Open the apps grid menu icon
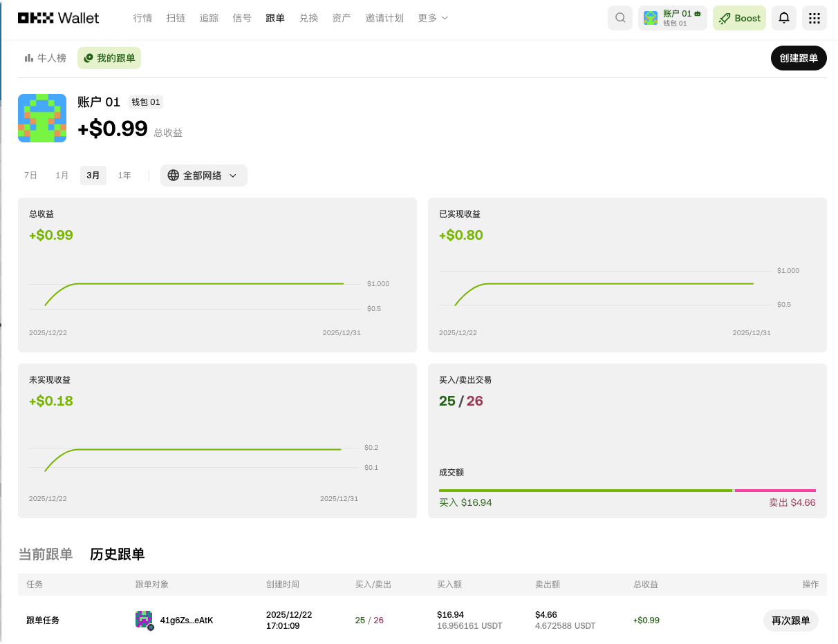The image size is (838, 644). click(814, 18)
